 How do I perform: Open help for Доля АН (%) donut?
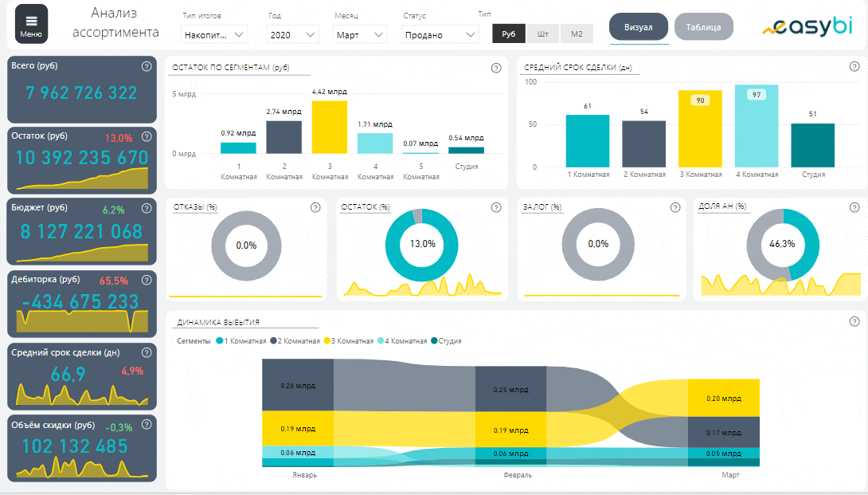click(854, 207)
